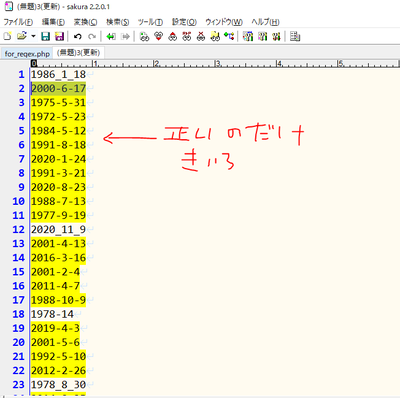
Task: Click the text 1975-5-31
Action: coord(58,102)
